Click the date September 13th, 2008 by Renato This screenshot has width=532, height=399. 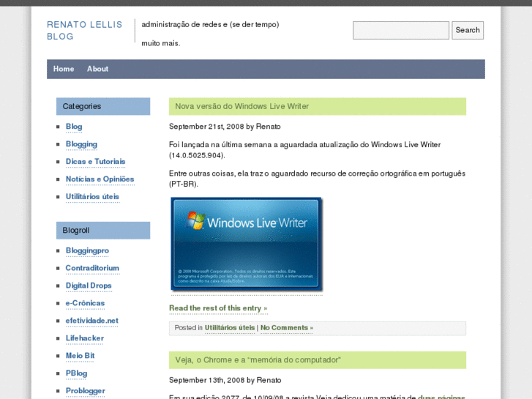tap(225, 380)
